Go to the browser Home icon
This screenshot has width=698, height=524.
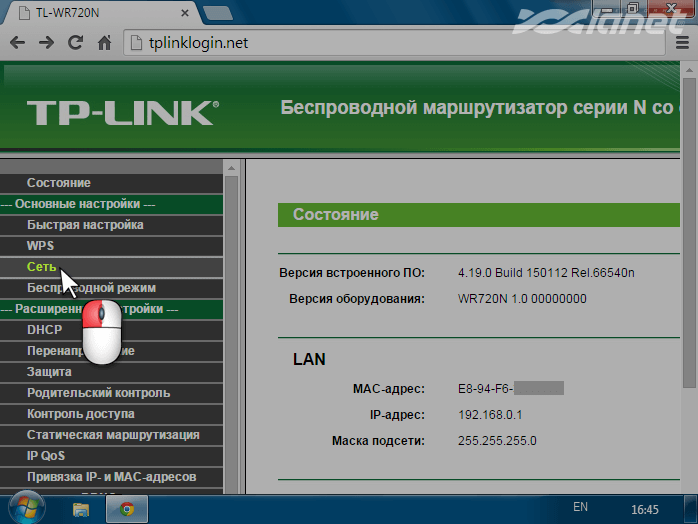coord(104,43)
